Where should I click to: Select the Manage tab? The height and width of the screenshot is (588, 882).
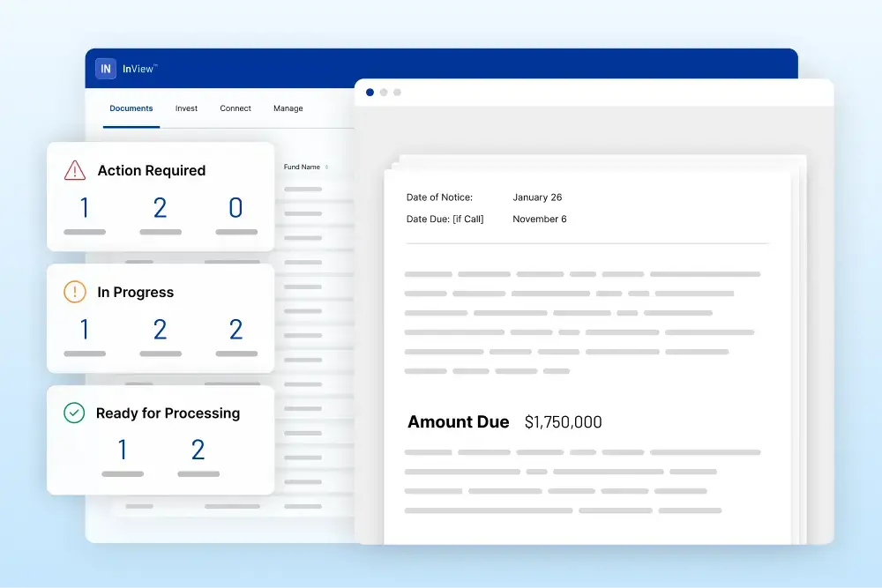click(288, 108)
